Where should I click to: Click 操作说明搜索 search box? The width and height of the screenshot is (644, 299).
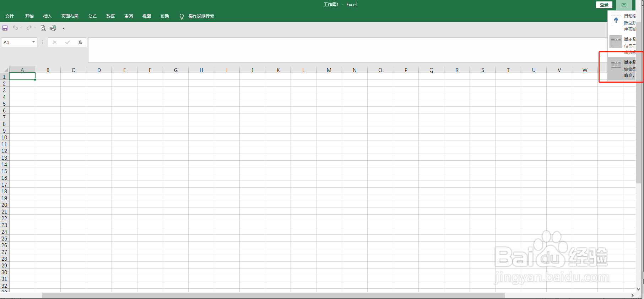201,16
